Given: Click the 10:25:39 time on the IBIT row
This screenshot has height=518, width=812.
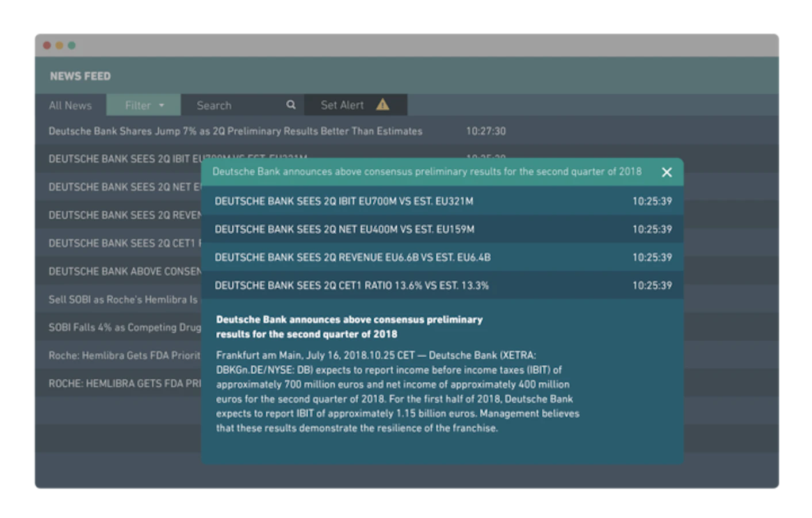Looking at the screenshot, I should (652, 201).
